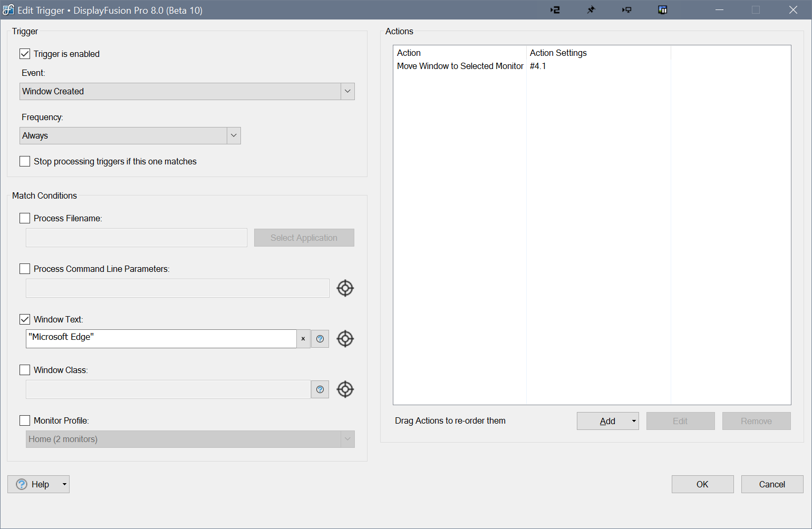Enable Stop processing triggers if this one matches

[25, 161]
